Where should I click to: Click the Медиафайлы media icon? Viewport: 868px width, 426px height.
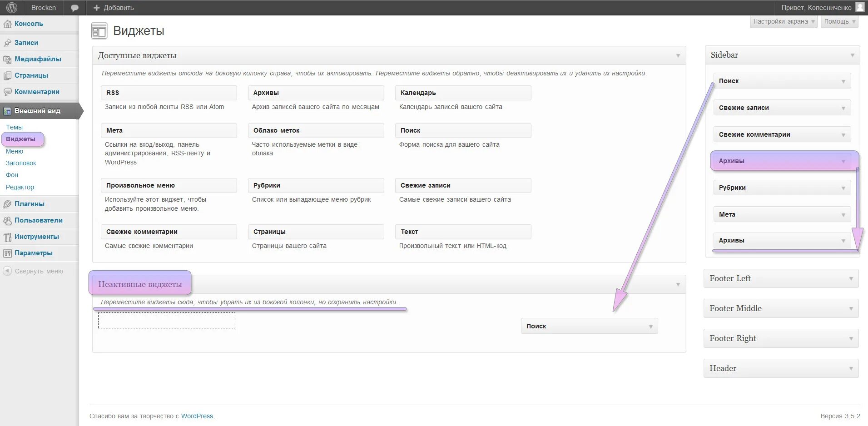(7, 59)
